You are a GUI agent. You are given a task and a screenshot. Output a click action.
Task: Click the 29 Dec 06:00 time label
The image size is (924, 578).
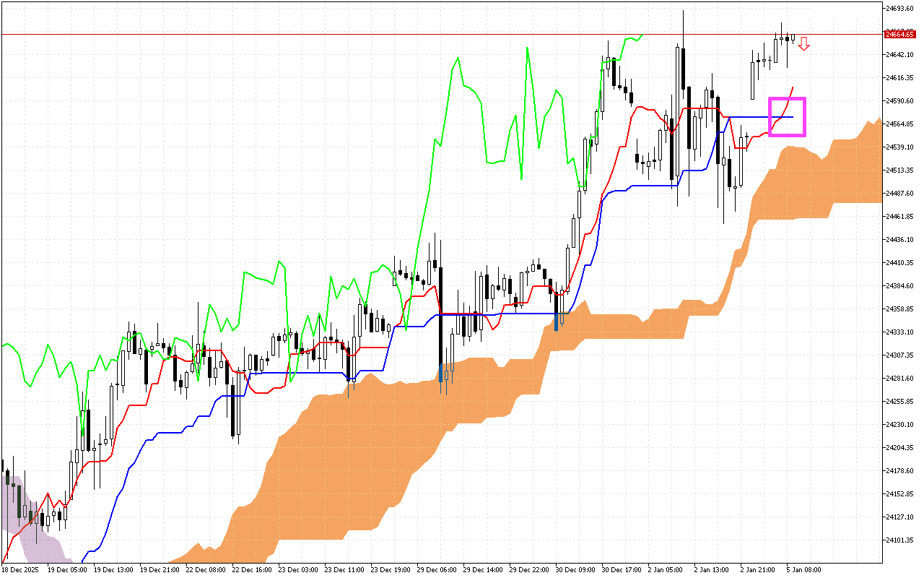pos(437,569)
